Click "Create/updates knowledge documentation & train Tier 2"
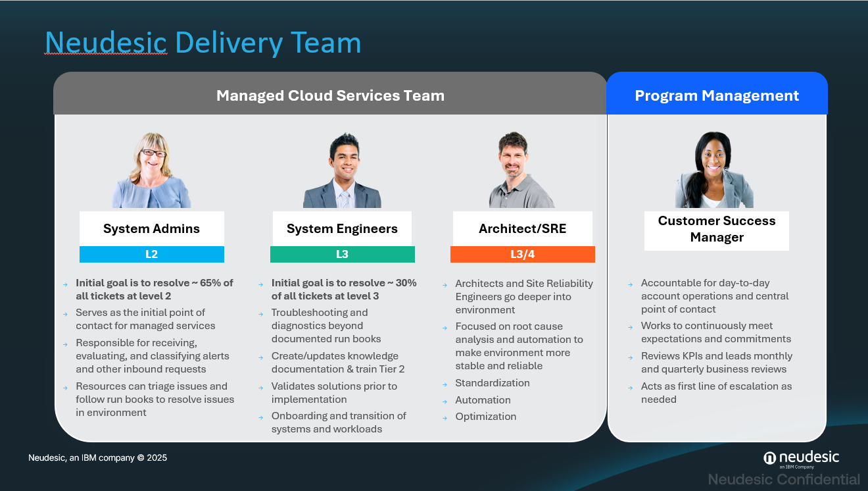This screenshot has height=491, width=868. (x=338, y=363)
